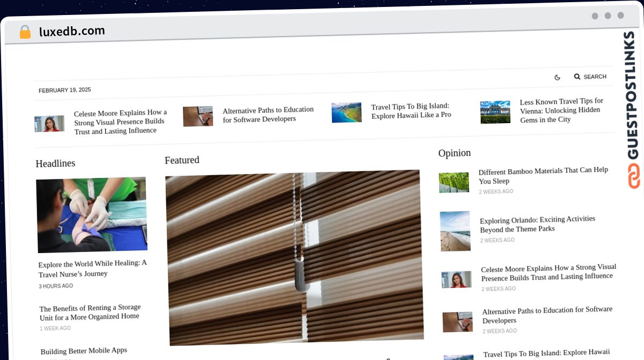Open Building Better Mobile Apps headline
Image resolution: width=644 pixels, height=360 pixels.
coord(84,351)
